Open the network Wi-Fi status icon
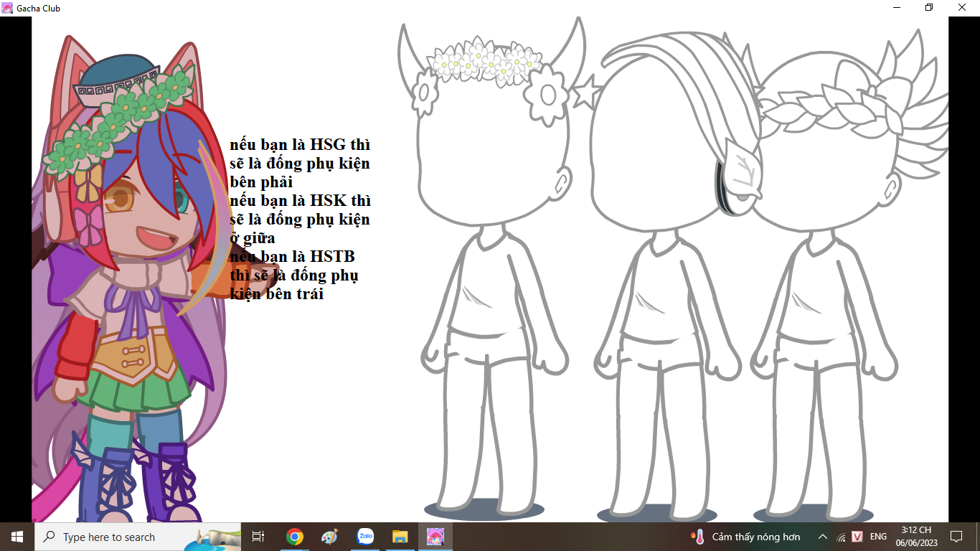Screen dimensions: 980x551 tap(841, 537)
